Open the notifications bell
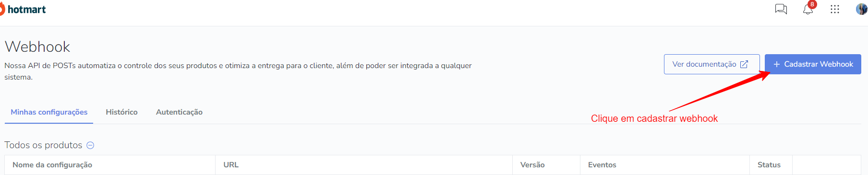This screenshot has width=868, height=175. (x=808, y=9)
